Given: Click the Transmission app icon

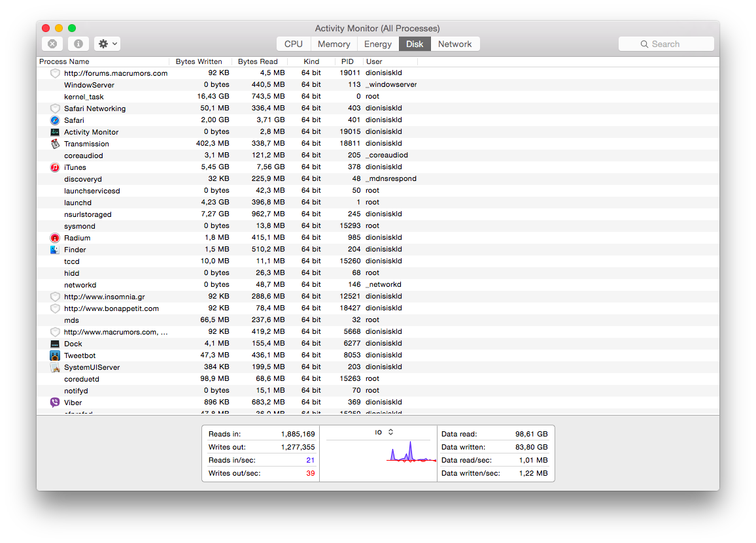Looking at the screenshot, I should [x=55, y=144].
